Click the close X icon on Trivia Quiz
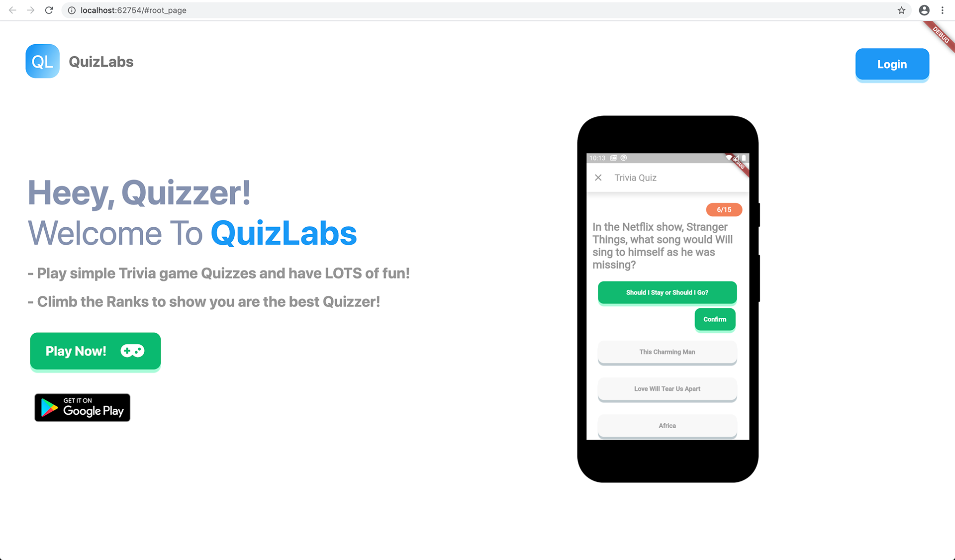 (x=598, y=178)
